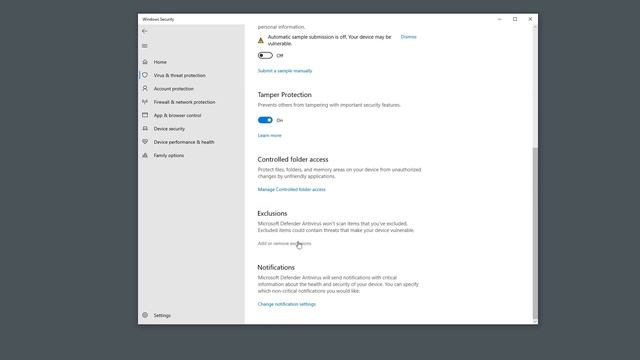Screen dimensions: 640x360
Task: Dismiss the sample submission warning
Action: point(408,37)
